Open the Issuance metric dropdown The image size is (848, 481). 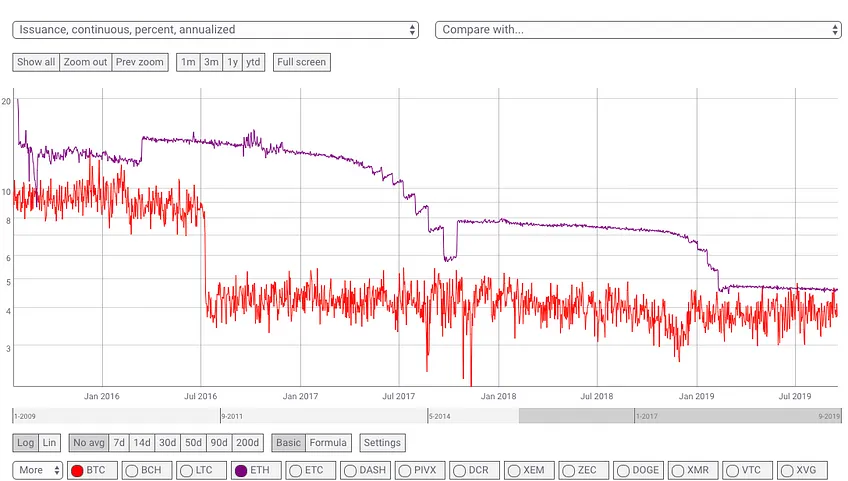[216, 30]
